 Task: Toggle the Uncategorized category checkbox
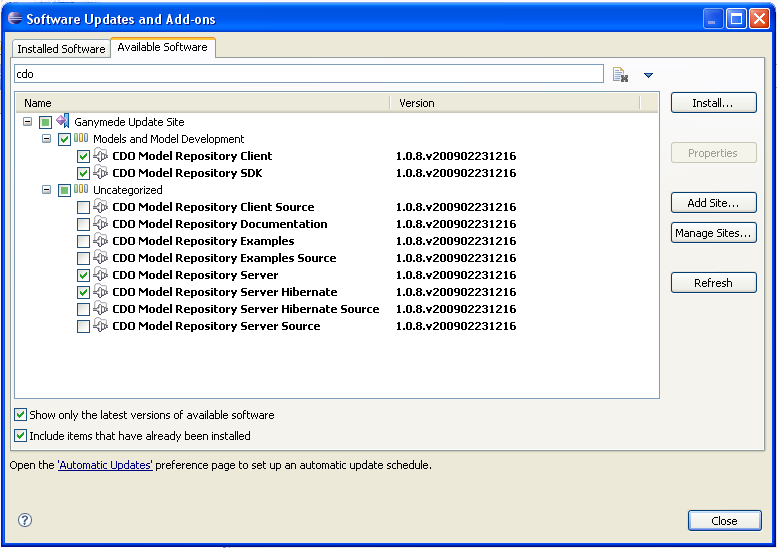[64, 190]
